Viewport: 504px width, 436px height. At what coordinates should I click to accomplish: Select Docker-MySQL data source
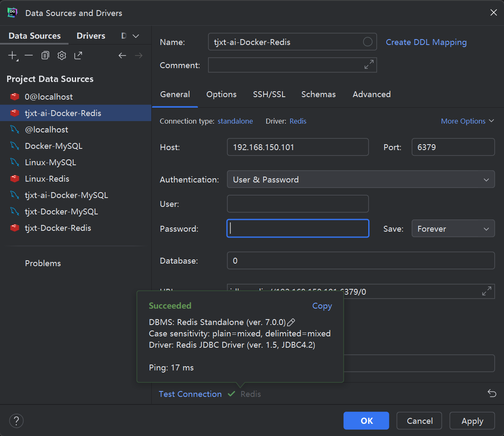(76, 146)
